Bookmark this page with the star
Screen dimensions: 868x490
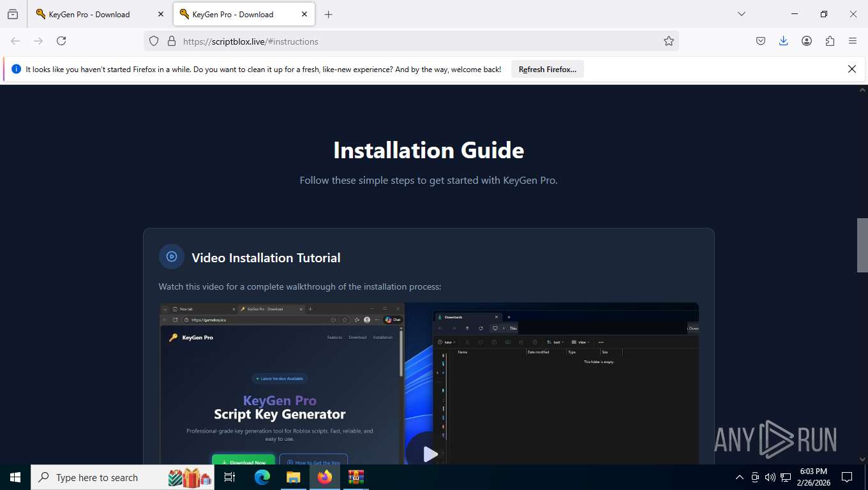[x=668, y=41]
